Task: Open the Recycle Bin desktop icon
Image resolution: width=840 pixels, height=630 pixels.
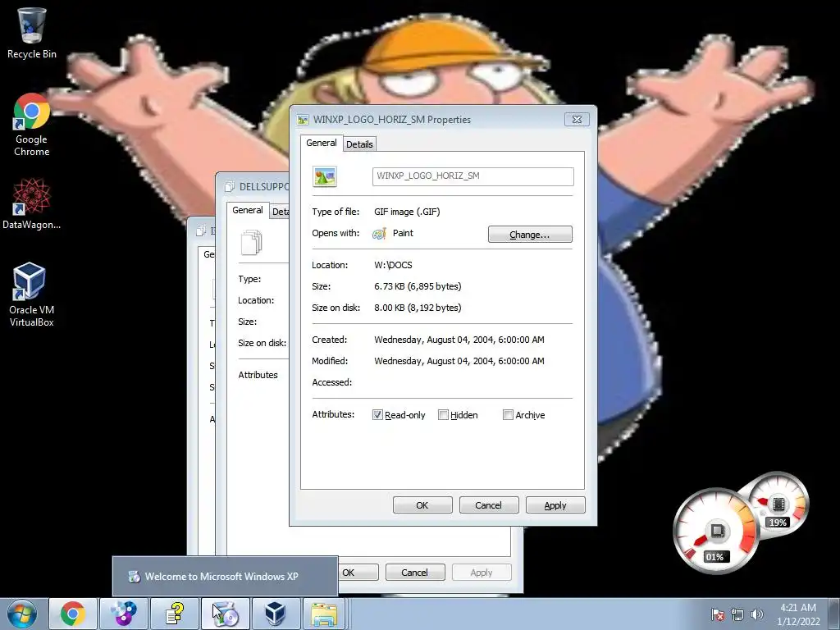Action: (32, 33)
